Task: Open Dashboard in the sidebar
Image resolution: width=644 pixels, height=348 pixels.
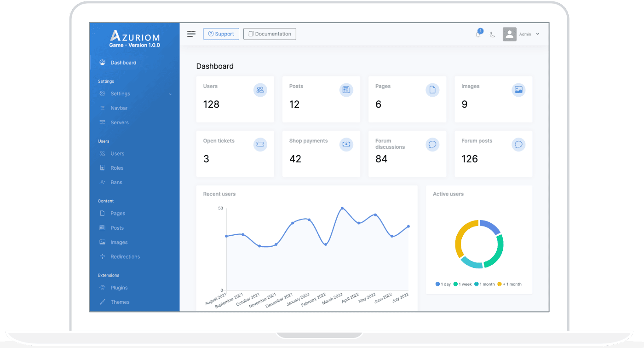Action: [x=123, y=63]
